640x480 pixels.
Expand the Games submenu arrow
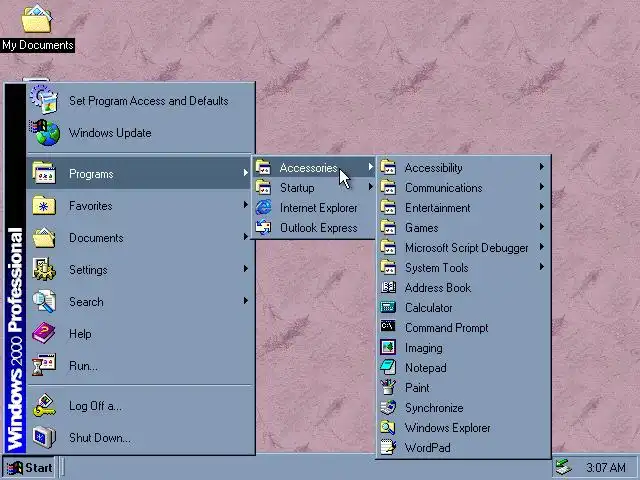pos(542,227)
